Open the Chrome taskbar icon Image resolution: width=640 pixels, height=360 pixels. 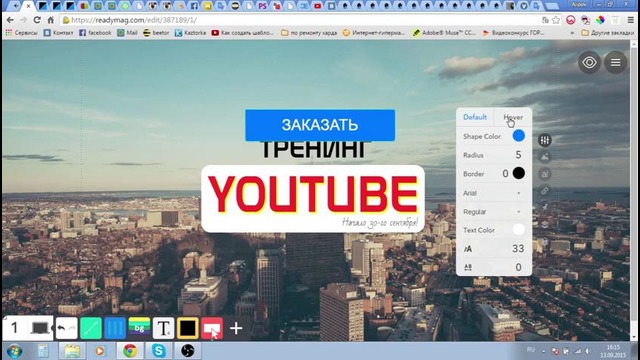point(130,351)
